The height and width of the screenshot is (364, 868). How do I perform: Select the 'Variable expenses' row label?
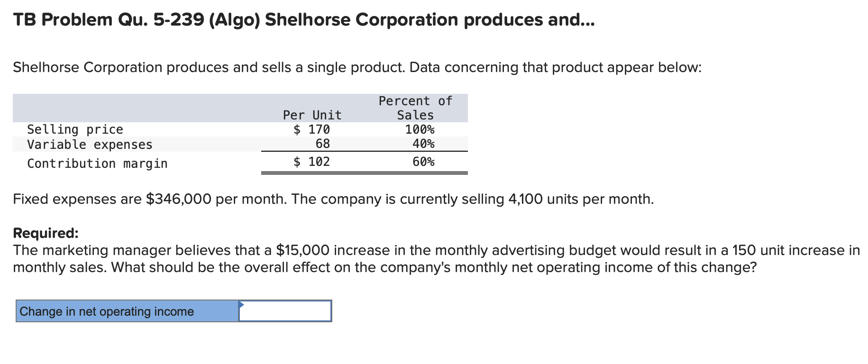tap(90, 145)
